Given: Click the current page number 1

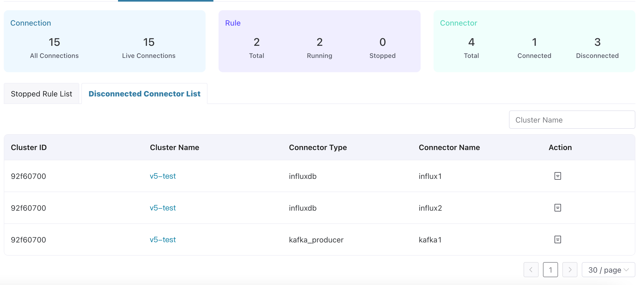Looking at the screenshot, I should pos(550,270).
